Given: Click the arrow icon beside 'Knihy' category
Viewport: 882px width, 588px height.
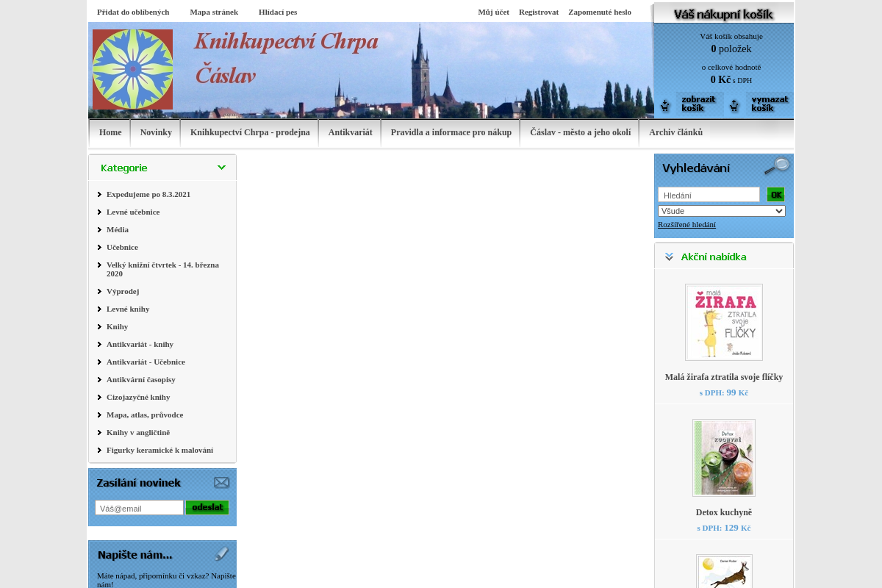Looking at the screenshot, I should pos(100,326).
